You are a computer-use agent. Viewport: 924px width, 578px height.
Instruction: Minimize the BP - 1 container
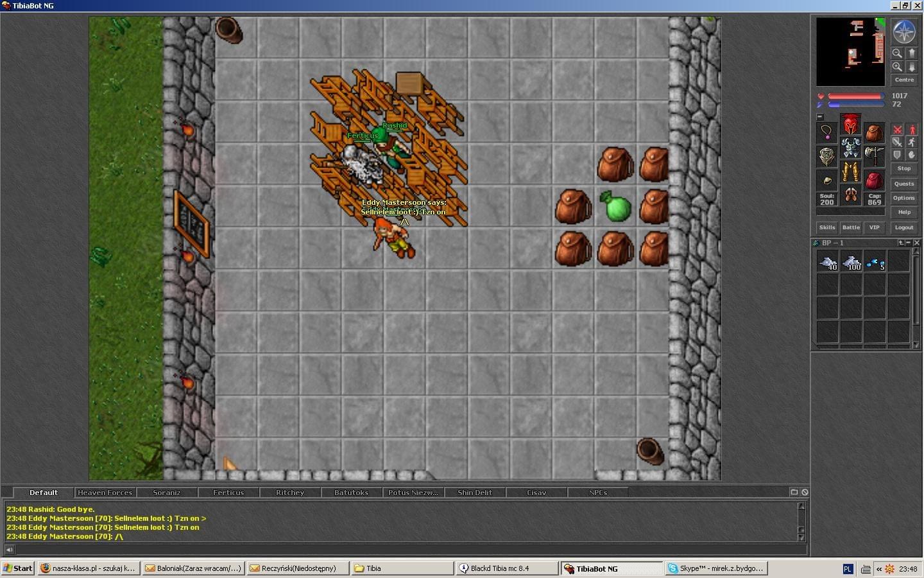(909, 243)
